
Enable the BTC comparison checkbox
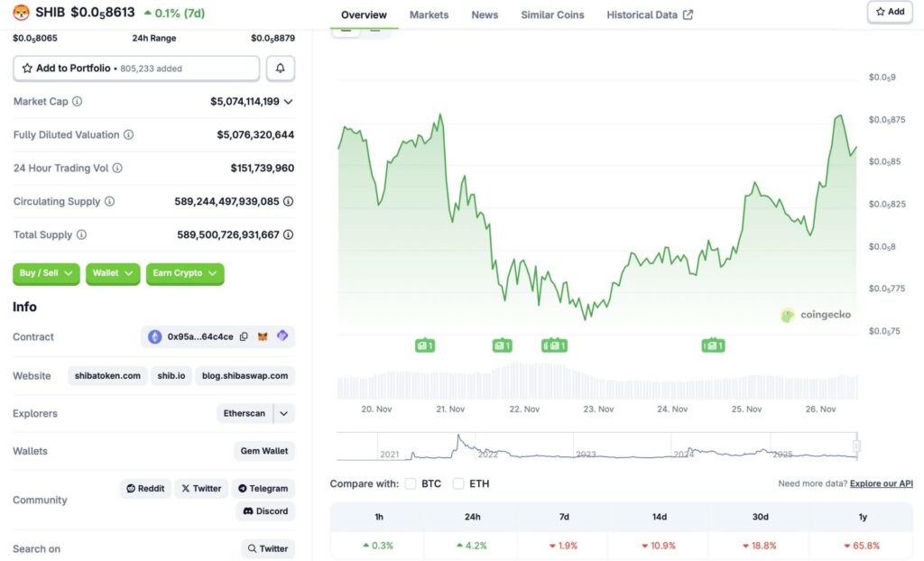tap(411, 483)
